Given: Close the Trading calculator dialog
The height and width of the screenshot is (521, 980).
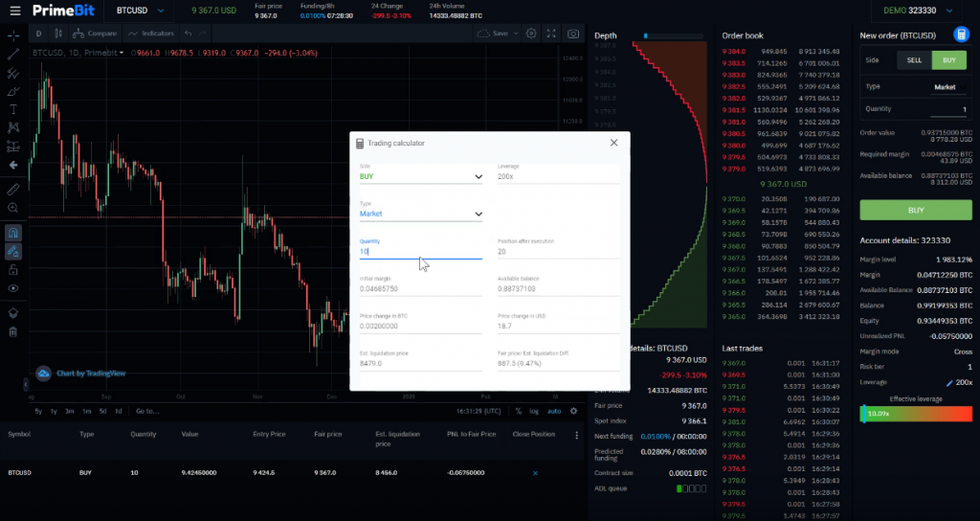Looking at the screenshot, I should (613, 143).
